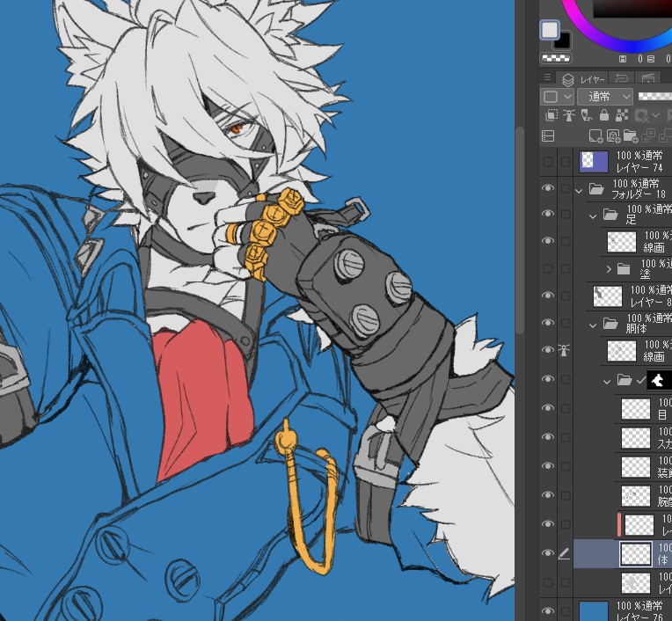Viewport: 672px width, 621px height.
Task: Click the lock layer padlock icon
Action: 604,115
